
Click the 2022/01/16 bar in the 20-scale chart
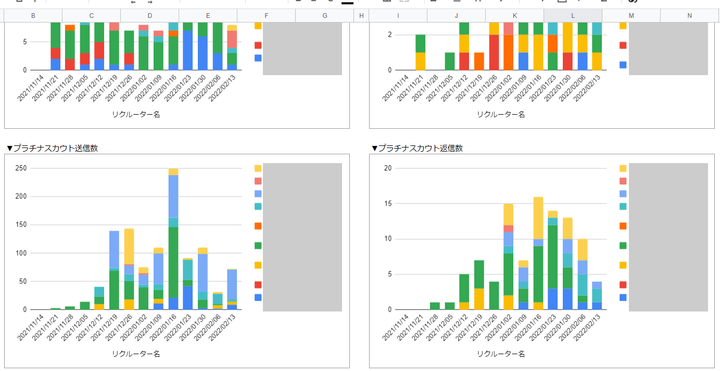pyautogui.click(x=538, y=253)
